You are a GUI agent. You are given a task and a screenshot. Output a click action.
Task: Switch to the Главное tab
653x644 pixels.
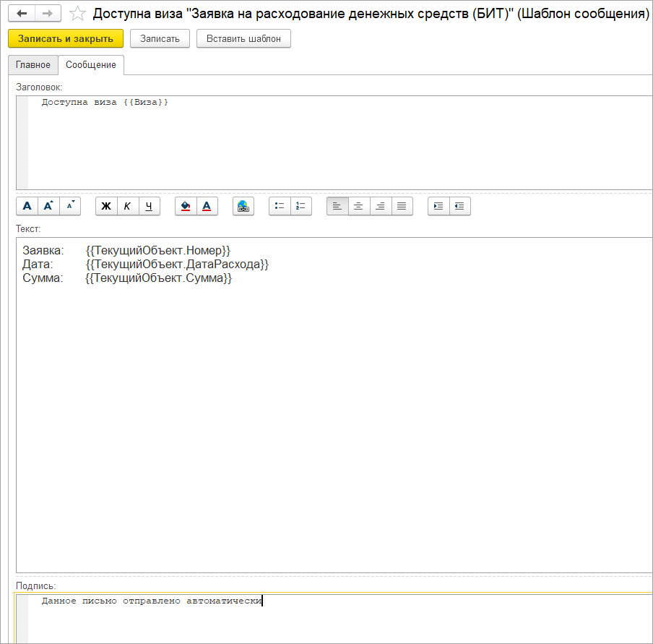point(33,65)
